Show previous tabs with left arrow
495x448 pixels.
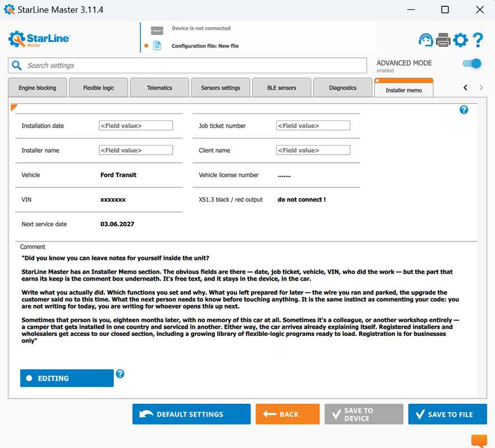tap(465, 88)
